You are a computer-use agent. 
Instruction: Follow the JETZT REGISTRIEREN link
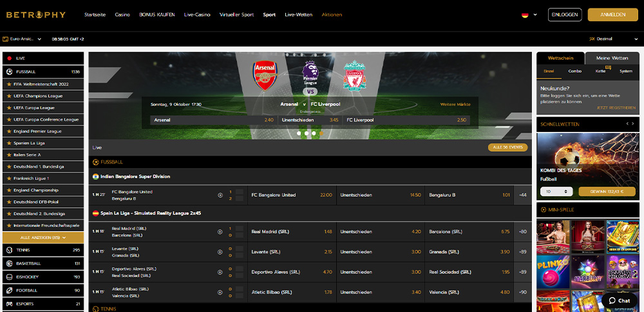click(x=616, y=107)
